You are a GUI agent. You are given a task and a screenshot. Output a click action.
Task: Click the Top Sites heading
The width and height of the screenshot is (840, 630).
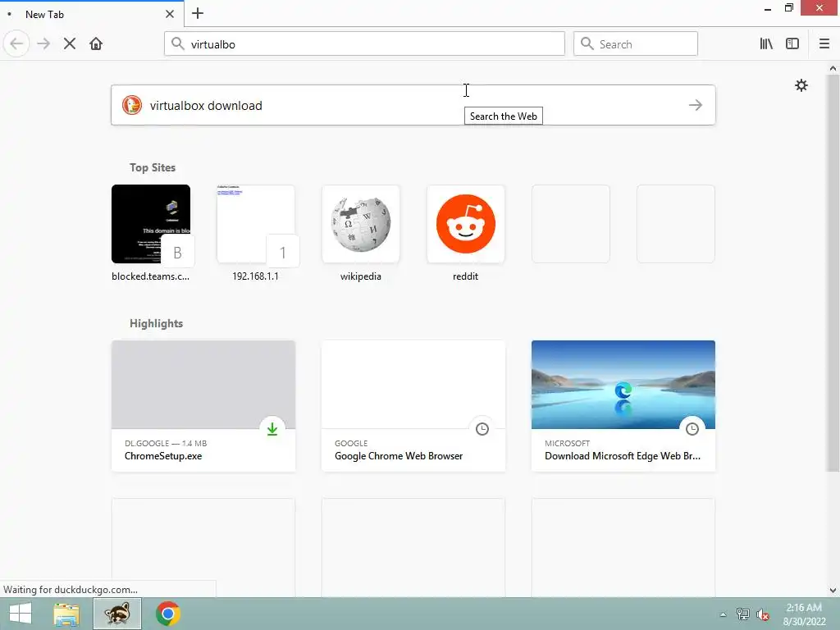[153, 167]
